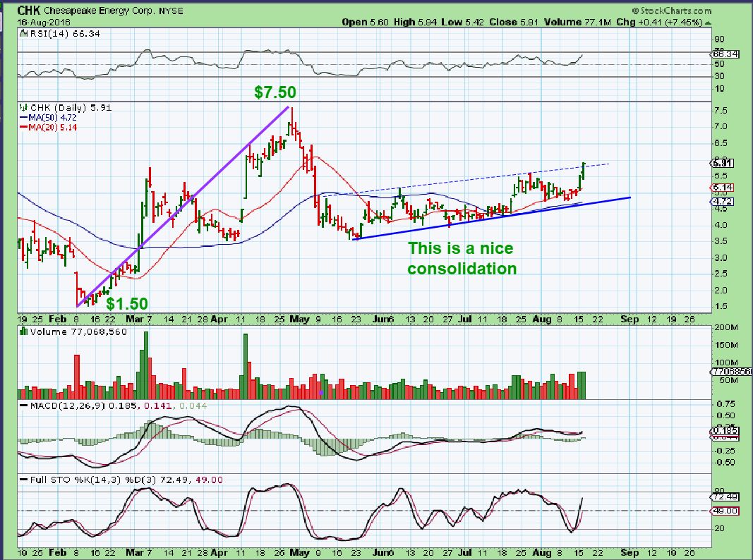Click the MA(50) 4.72 legend text
The height and width of the screenshot is (560, 753).
click(x=53, y=118)
